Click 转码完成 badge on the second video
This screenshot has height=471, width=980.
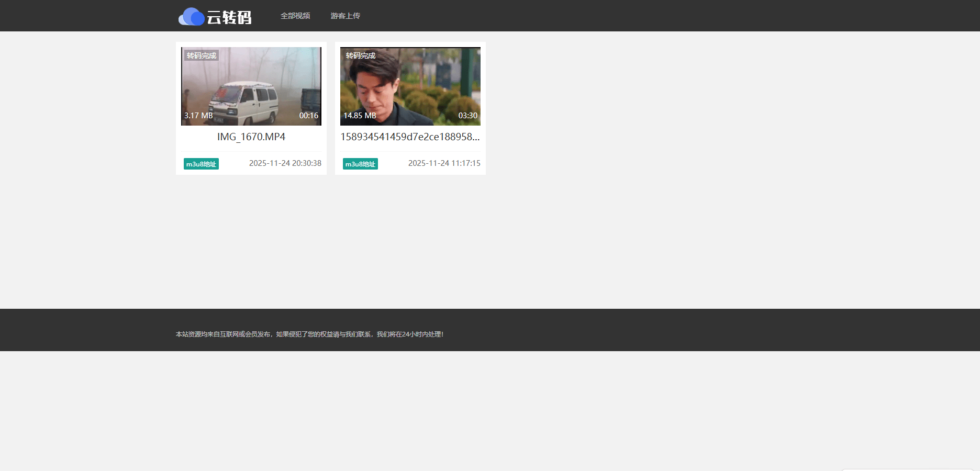(x=360, y=55)
